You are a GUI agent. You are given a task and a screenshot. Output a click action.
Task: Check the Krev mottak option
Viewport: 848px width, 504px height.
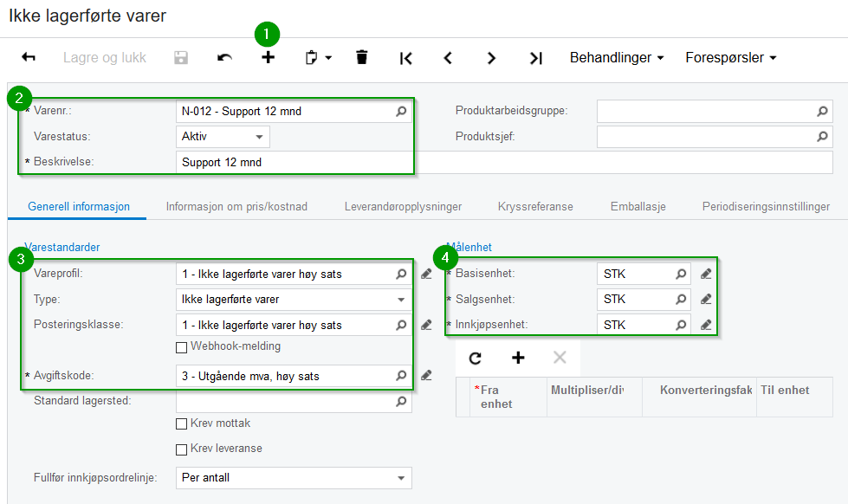(x=182, y=424)
